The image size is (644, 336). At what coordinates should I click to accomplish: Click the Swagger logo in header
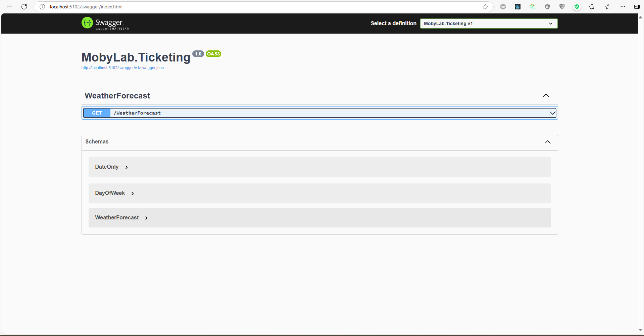tap(105, 23)
